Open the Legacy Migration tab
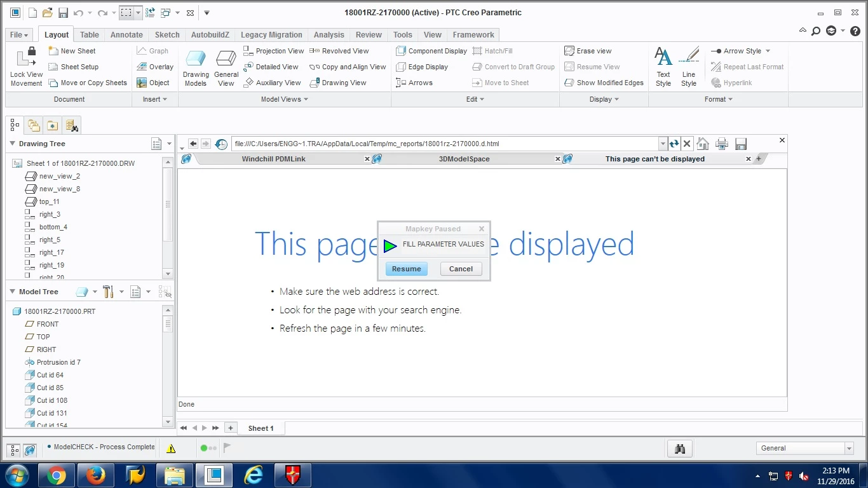 coord(271,35)
